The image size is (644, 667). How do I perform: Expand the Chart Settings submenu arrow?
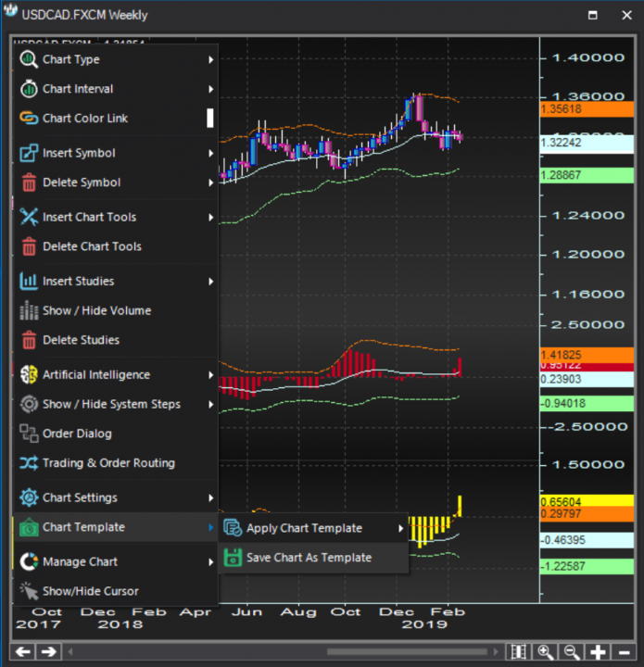(x=211, y=497)
